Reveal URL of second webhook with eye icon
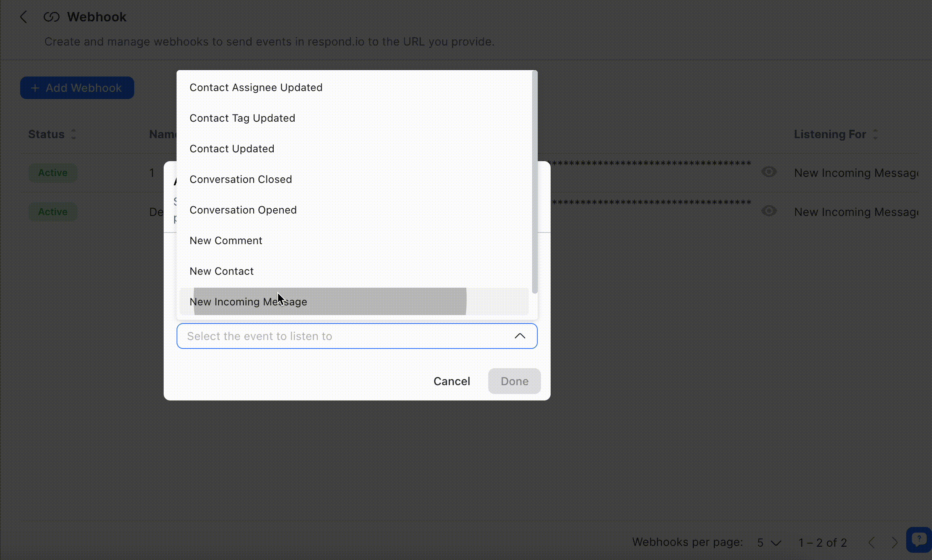Viewport: 932px width, 560px height. click(x=769, y=211)
